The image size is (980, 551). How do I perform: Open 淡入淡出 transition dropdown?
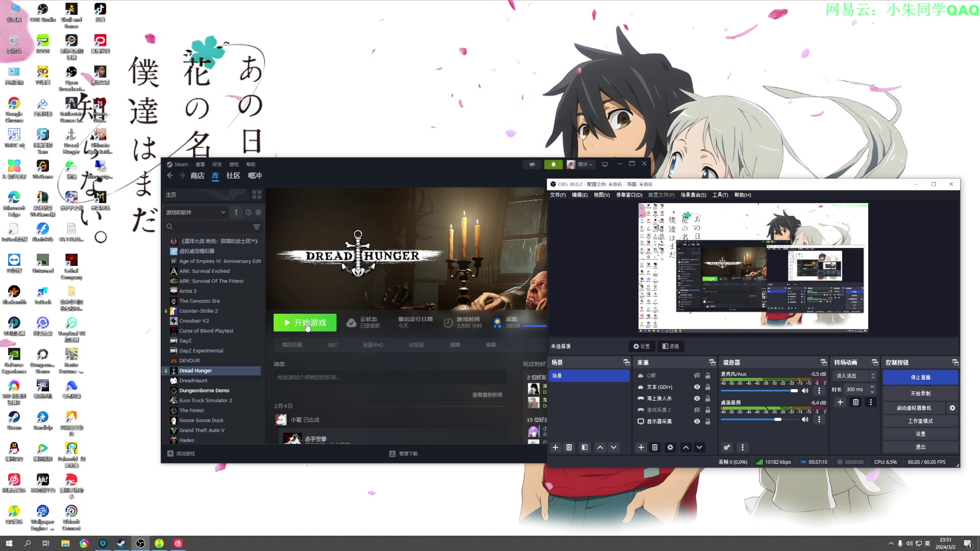pos(855,376)
